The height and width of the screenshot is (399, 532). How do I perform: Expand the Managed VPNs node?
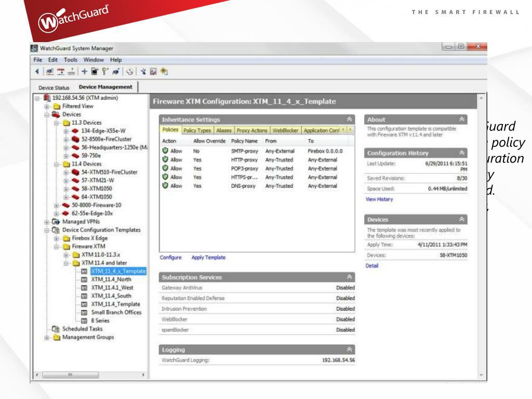(x=47, y=222)
